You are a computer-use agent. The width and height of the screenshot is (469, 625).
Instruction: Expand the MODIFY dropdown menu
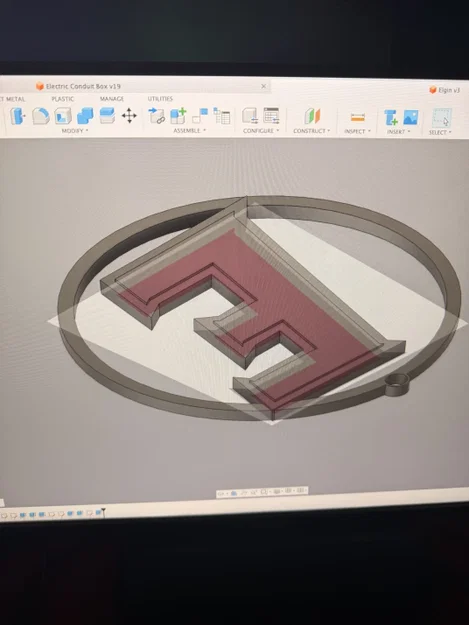75,131
